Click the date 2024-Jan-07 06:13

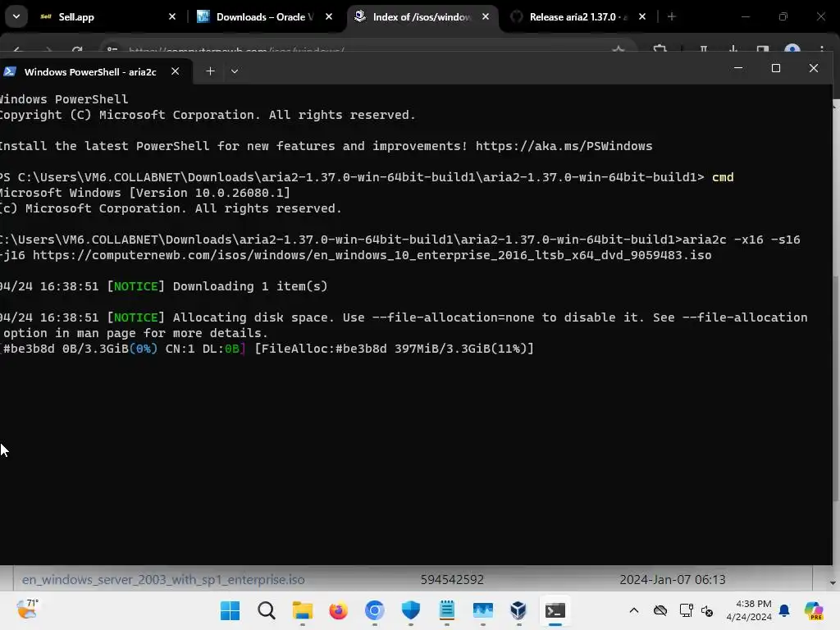[673, 580]
